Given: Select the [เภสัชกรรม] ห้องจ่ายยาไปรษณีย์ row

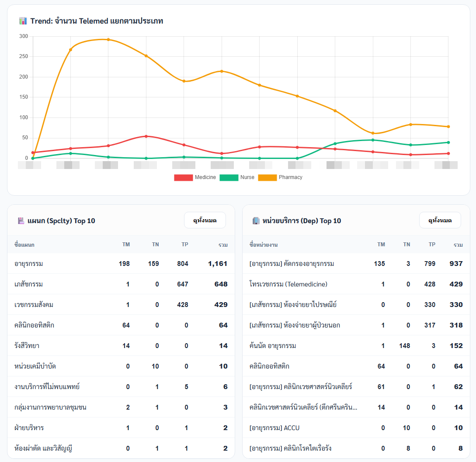Looking at the screenshot, I should [356, 304].
